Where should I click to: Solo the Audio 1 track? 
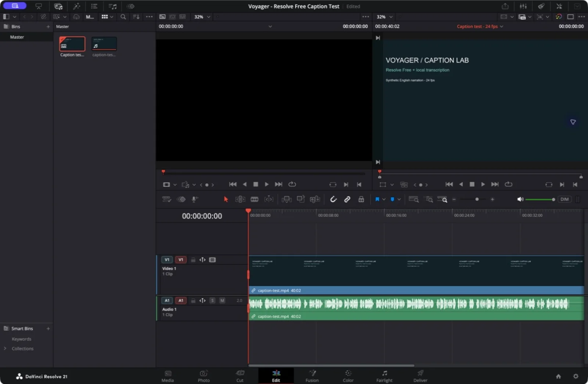click(212, 301)
